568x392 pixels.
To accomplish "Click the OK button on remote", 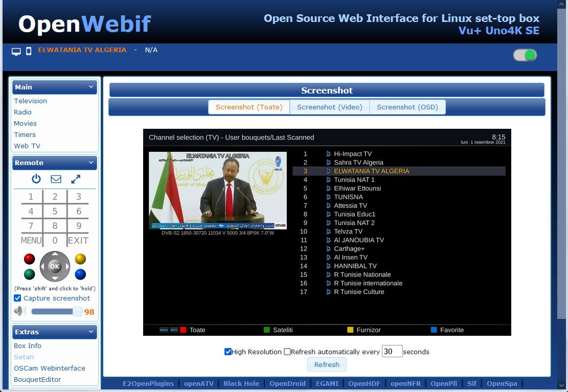I will pos(55,266).
